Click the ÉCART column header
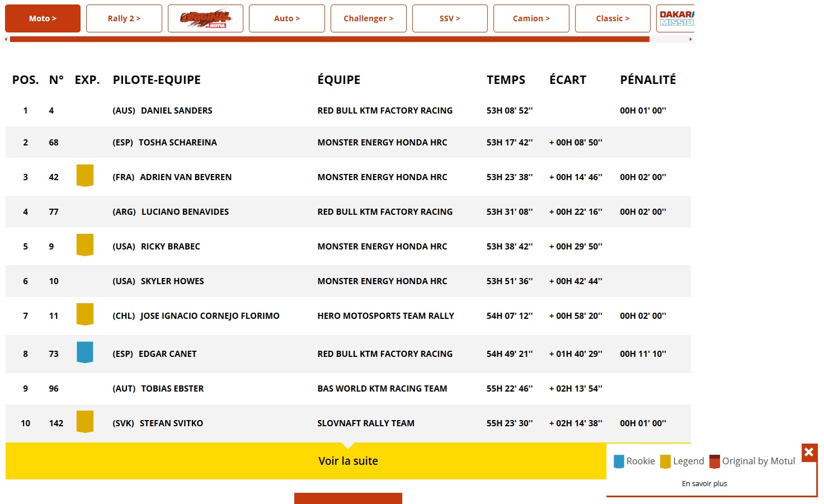The height and width of the screenshot is (504, 824). [x=568, y=80]
